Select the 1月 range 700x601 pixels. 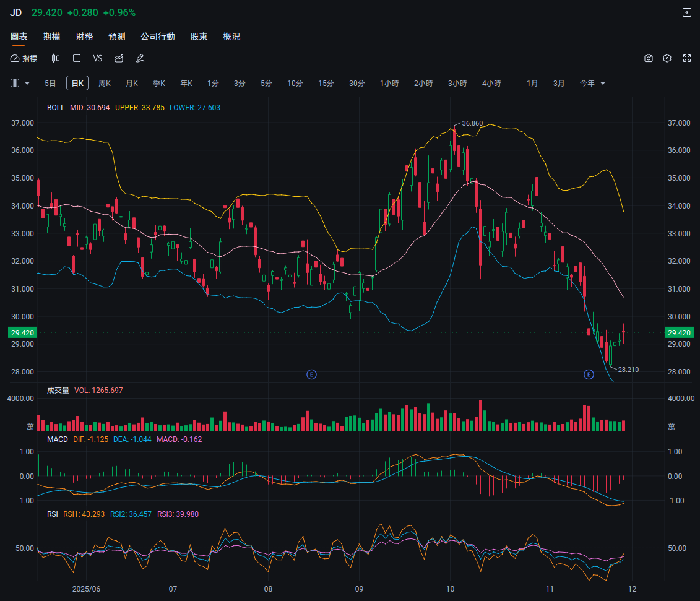[x=532, y=83]
